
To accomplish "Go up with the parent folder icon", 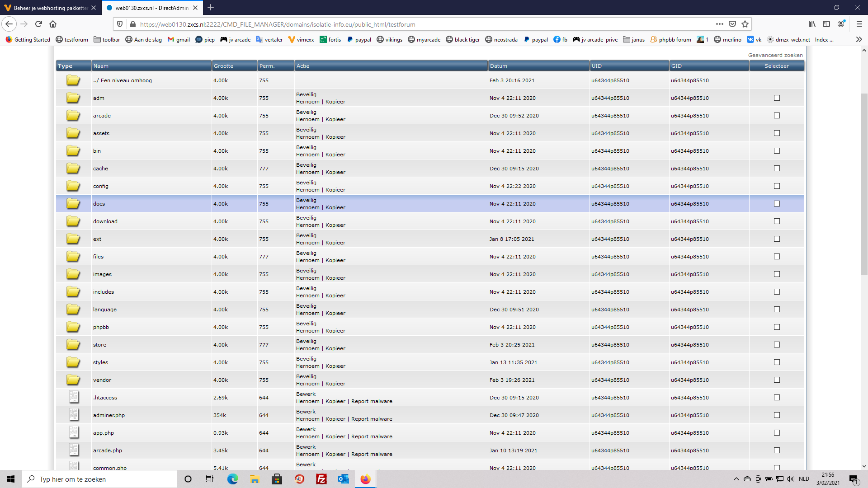I will pyautogui.click(x=73, y=80).
